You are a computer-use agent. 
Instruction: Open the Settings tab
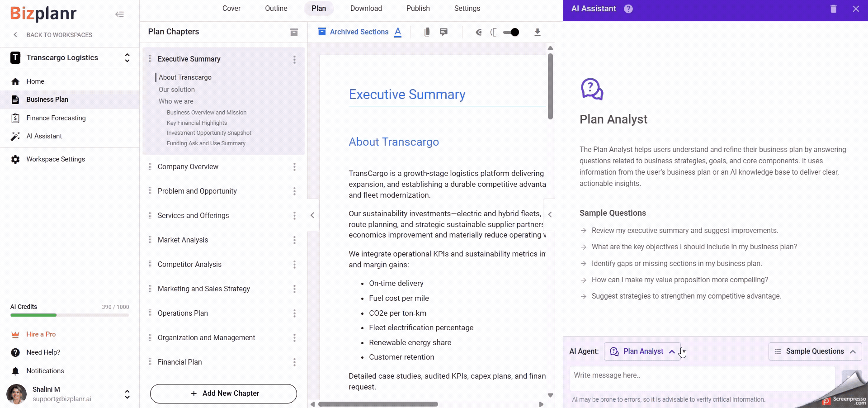467,8
